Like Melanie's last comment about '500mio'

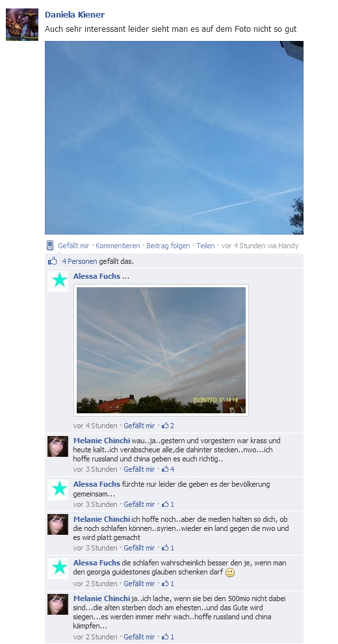pyautogui.click(x=139, y=637)
